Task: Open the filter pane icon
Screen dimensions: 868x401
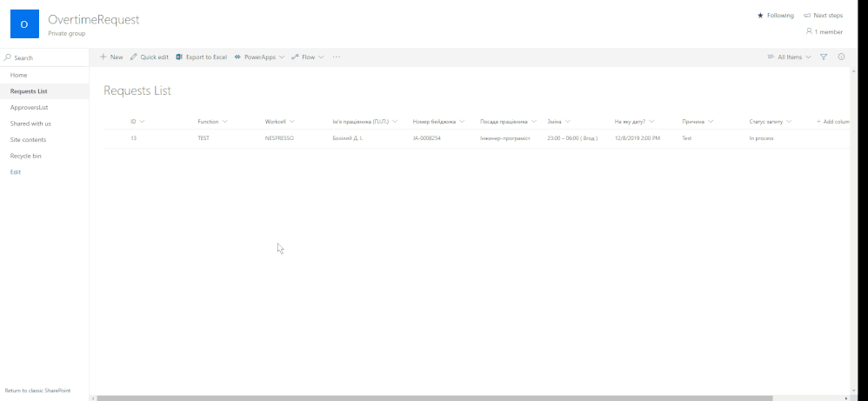Action: point(824,57)
